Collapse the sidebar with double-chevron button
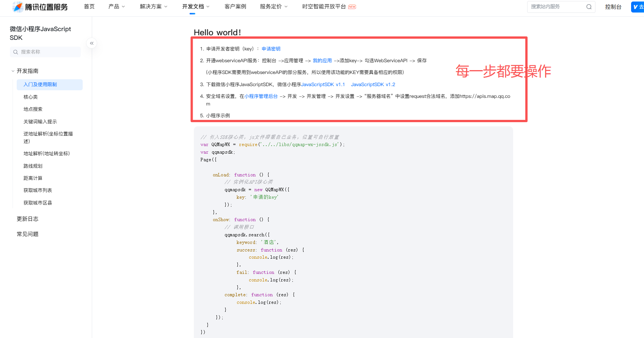The image size is (644, 338). tap(92, 43)
